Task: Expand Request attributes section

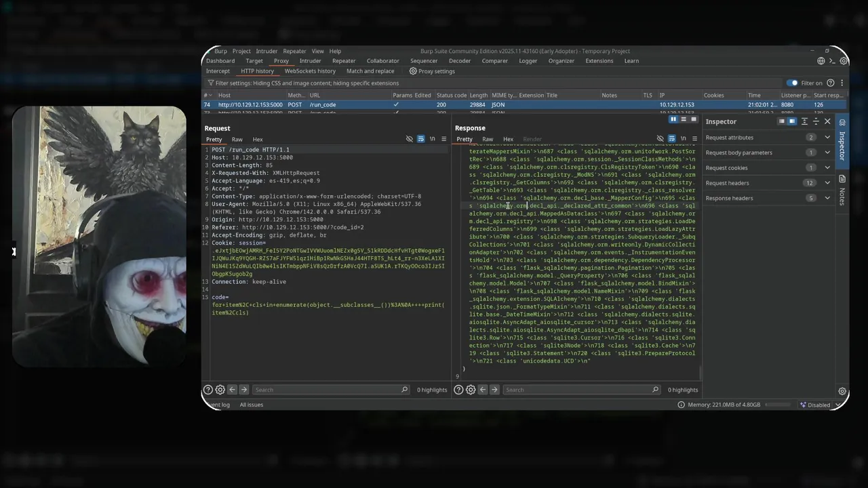Action: click(827, 138)
